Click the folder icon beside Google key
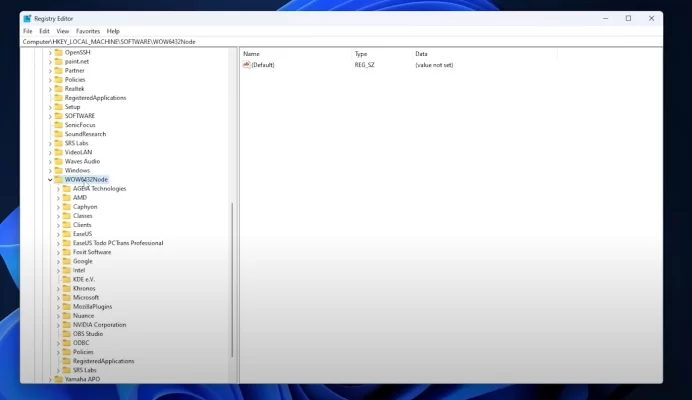 pyautogui.click(x=67, y=261)
